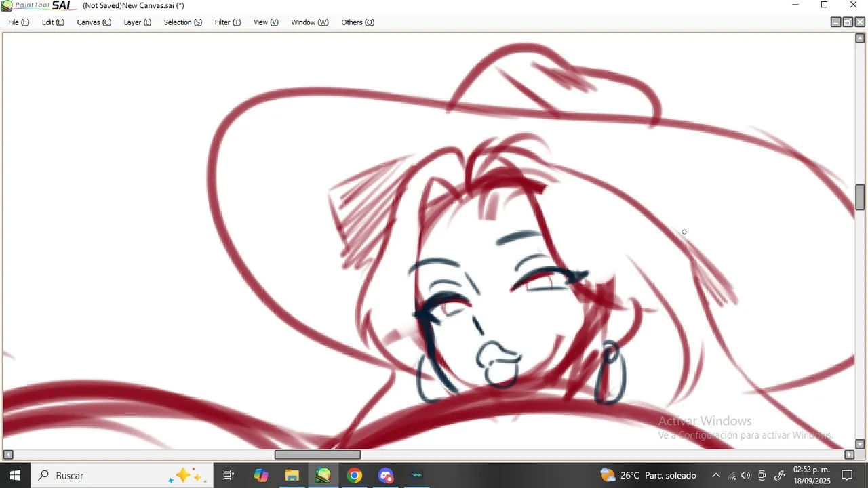The image size is (868, 488).
Task: Open the File menu
Action: 18,22
